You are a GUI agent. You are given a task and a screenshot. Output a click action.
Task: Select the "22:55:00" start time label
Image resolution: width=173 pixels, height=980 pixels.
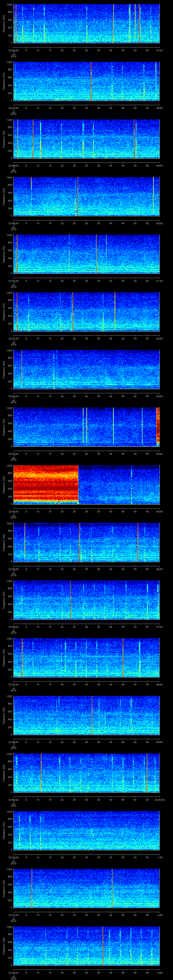(x=13, y=569)
